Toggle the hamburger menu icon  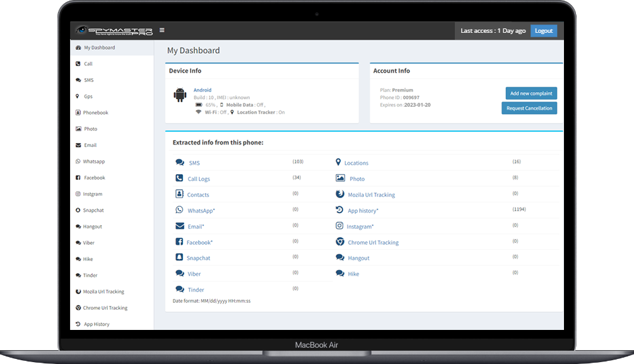coord(161,30)
